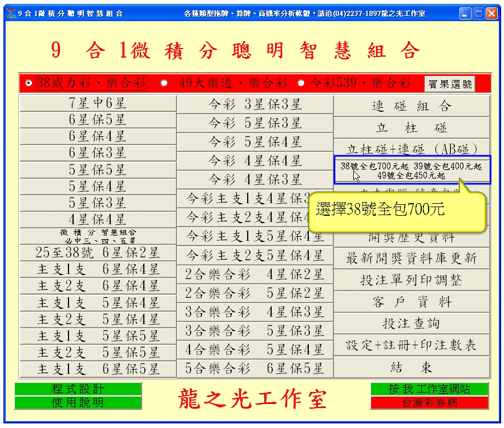Open 今彩 5星保3星
Image resolution: width=504 pixels, height=428 pixels.
pyautogui.click(x=255, y=123)
